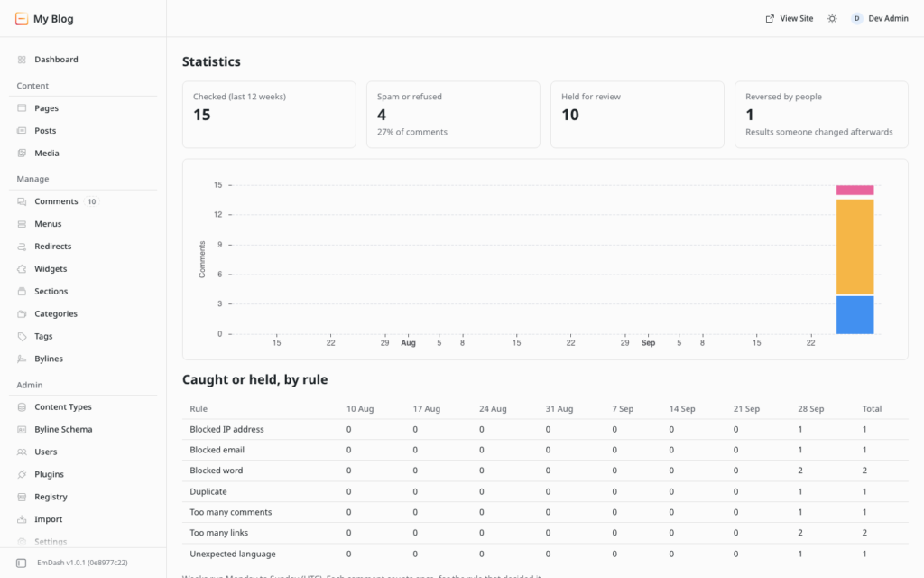Click the Tags label icon

22,336
